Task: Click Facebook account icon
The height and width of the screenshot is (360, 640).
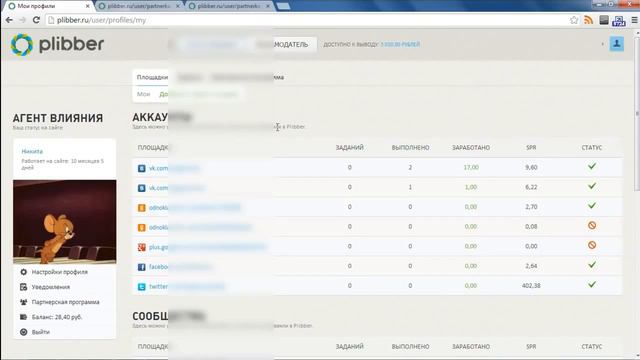Action: tap(142, 267)
